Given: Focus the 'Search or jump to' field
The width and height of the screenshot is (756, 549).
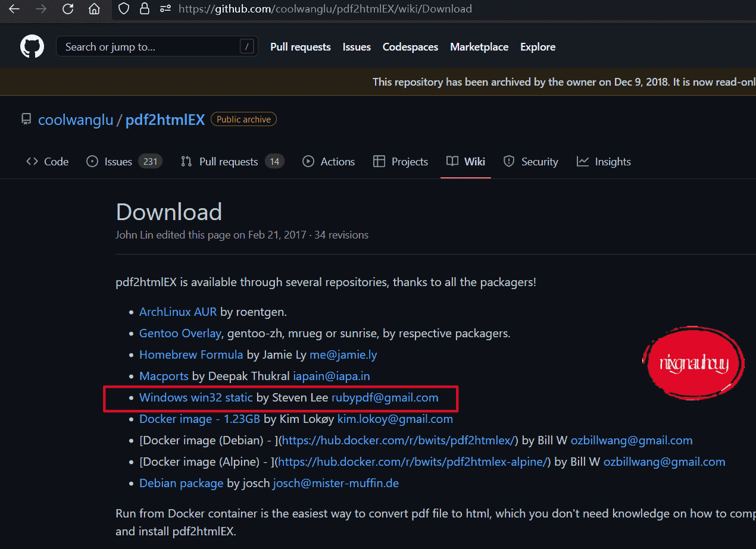Looking at the screenshot, I should (x=149, y=47).
